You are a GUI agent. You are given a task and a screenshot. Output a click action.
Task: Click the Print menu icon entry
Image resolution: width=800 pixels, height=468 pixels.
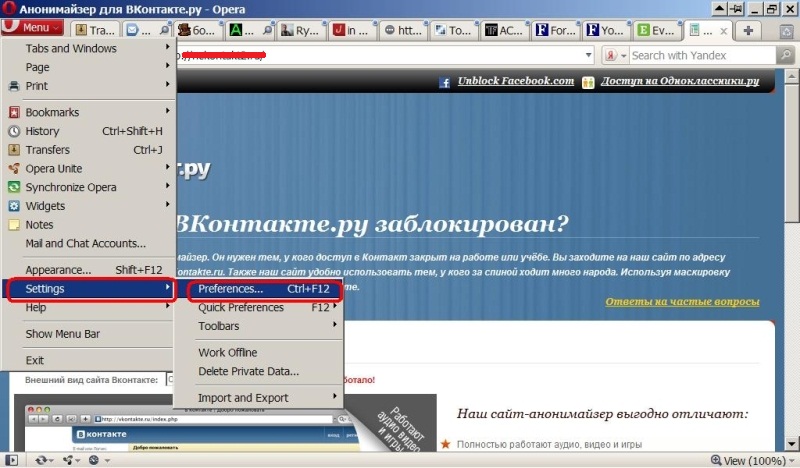tap(36, 86)
